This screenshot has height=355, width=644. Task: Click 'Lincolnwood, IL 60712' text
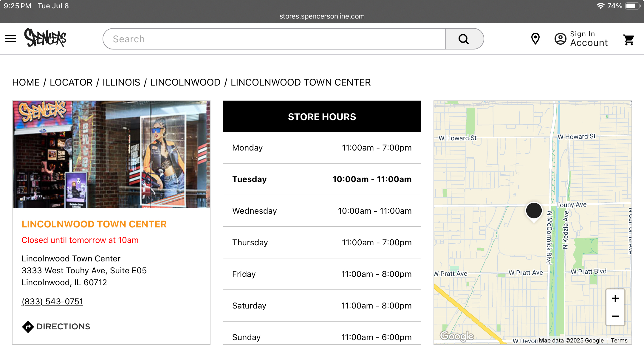(x=64, y=282)
